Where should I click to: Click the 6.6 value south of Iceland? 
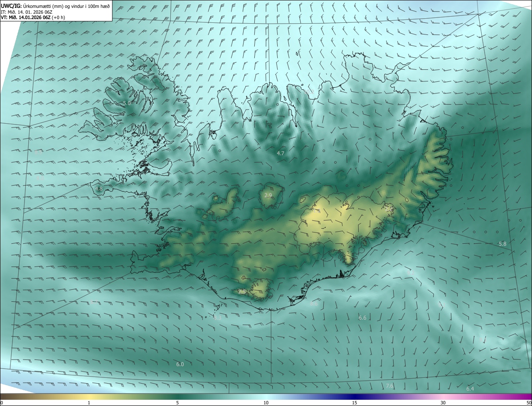(362, 318)
